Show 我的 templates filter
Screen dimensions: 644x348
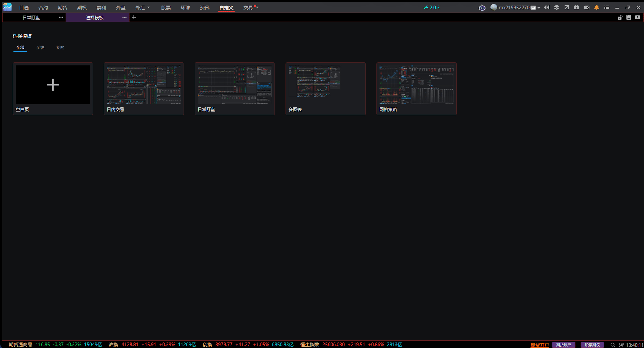(60, 47)
